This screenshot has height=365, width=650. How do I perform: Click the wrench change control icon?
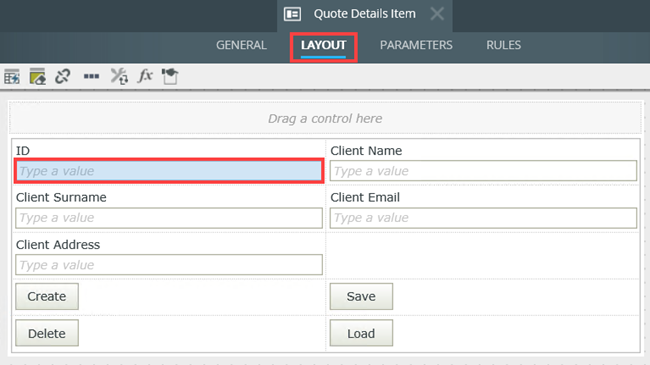(x=119, y=76)
